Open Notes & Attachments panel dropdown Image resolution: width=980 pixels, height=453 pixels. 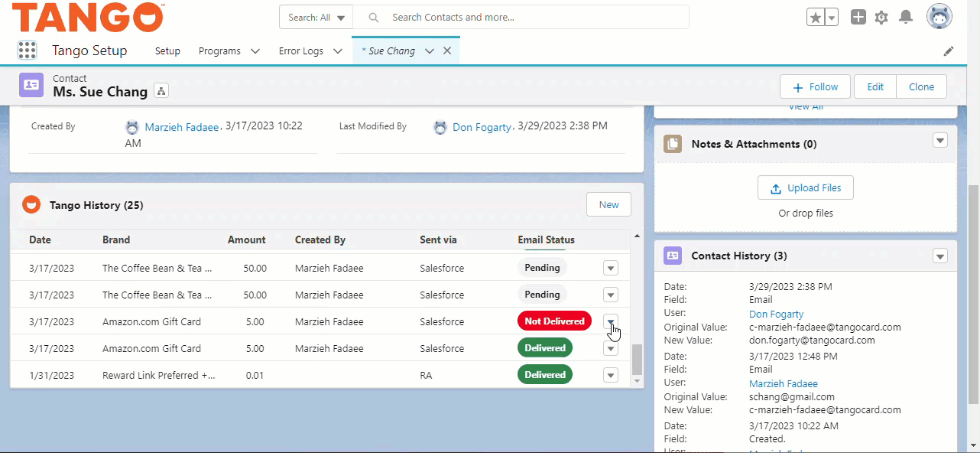click(940, 141)
